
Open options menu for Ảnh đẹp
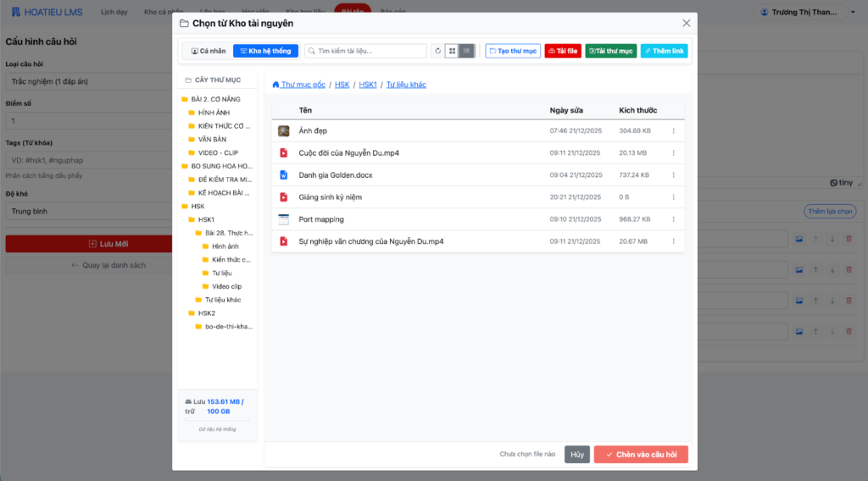(x=673, y=131)
